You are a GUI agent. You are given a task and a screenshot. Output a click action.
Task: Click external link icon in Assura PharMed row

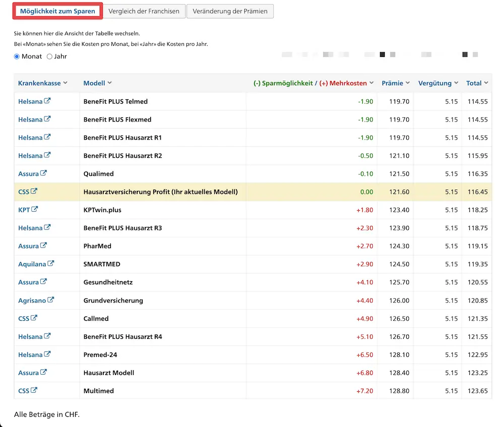click(x=43, y=246)
